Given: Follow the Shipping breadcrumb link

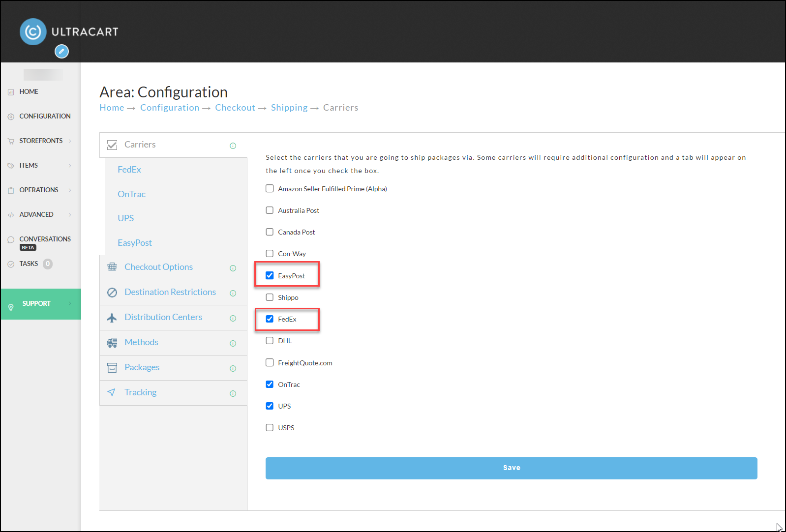Looking at the screenshot, I should [289, 108].
